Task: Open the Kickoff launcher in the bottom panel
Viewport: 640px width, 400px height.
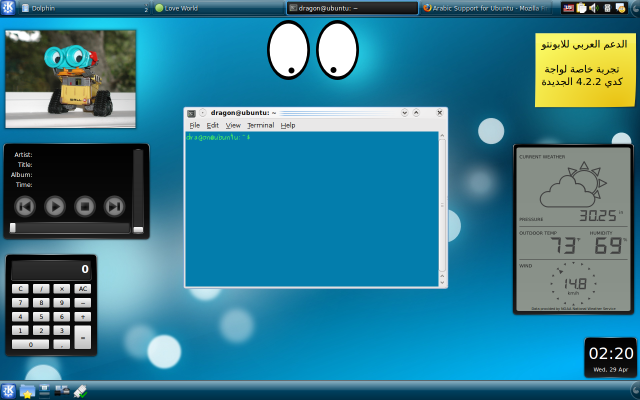Action: 8,391
